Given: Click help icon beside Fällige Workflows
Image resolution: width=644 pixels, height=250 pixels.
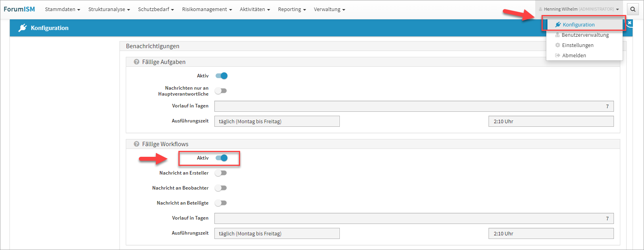Looking at the screenshot, I should point(136,144).
